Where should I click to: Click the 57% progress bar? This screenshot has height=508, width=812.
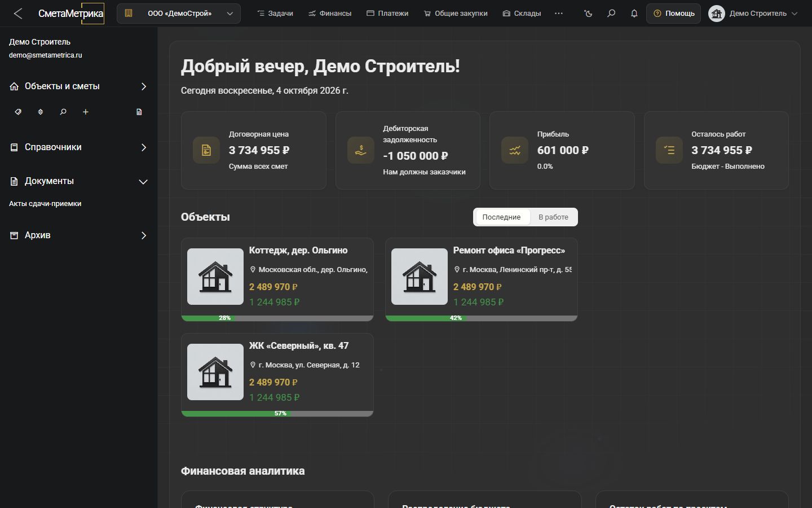tap(277, 414)
